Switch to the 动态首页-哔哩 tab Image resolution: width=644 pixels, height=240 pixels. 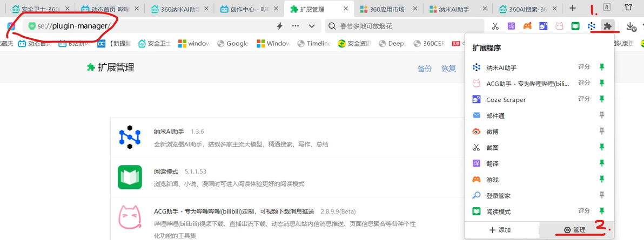pyautogui.click(x=109, y=8)
